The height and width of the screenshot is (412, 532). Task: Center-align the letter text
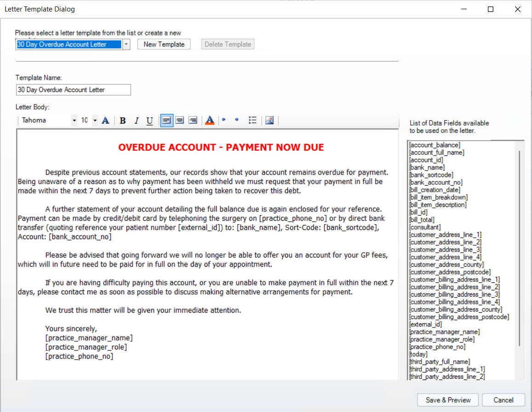[179, 120]
